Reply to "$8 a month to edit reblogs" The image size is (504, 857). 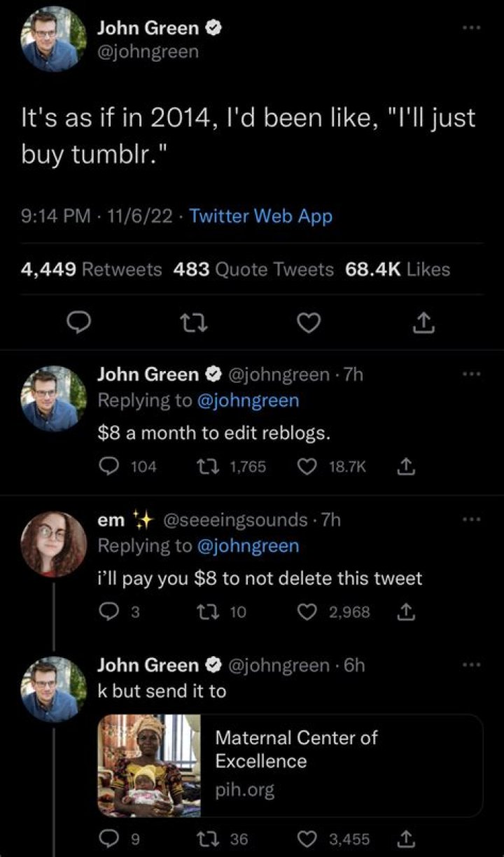pos(108,466)
